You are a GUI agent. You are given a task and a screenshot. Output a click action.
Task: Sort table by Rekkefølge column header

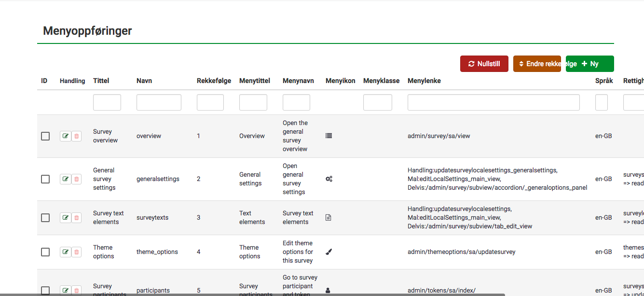pyautogui.click(x=214, y=81)
